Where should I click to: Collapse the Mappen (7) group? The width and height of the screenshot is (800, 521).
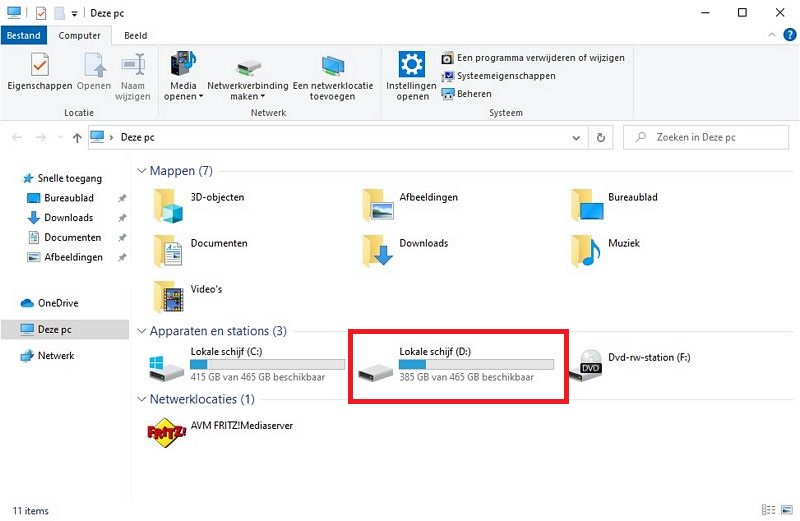coord(141,170)
